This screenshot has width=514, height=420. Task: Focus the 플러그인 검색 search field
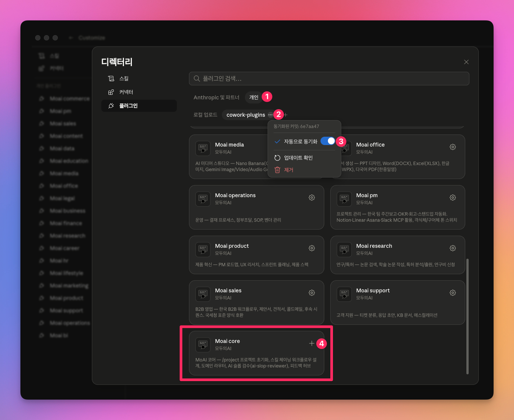pyautogui.click(x=329, y=79)
